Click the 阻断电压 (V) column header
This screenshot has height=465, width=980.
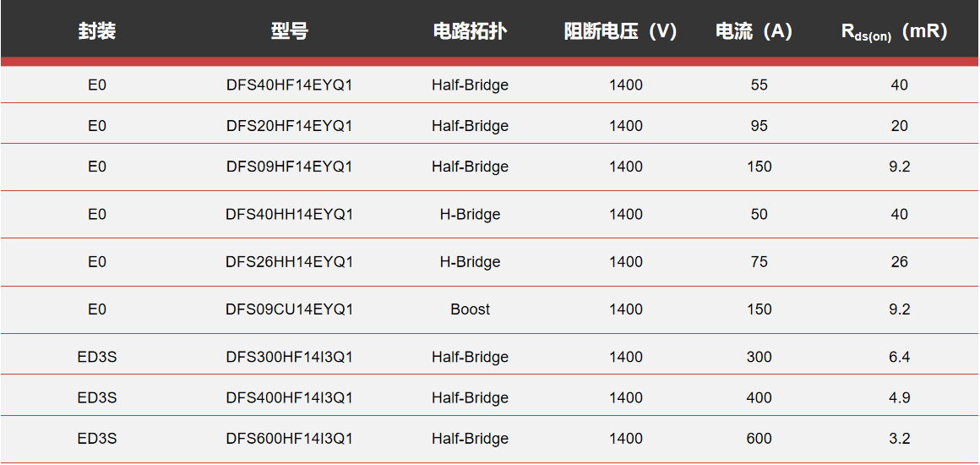(621, 32)
